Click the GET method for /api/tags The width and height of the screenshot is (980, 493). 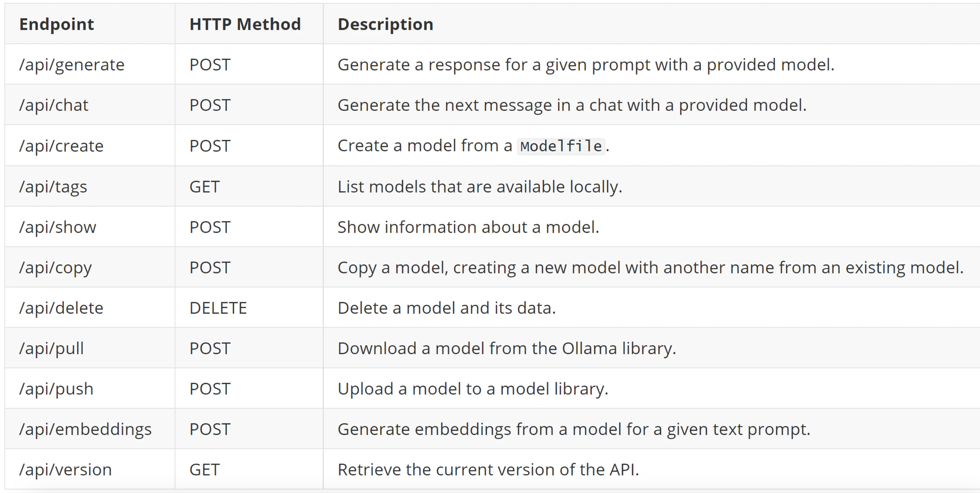pyautogui.click(x=204, y=186)
